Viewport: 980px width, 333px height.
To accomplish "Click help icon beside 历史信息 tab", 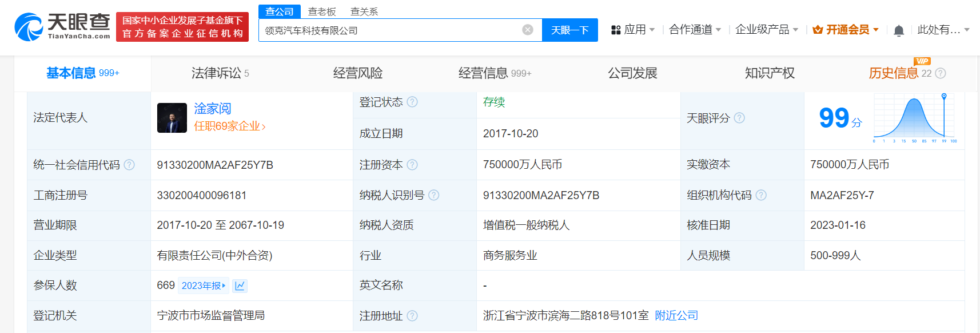I will [941, 73].
